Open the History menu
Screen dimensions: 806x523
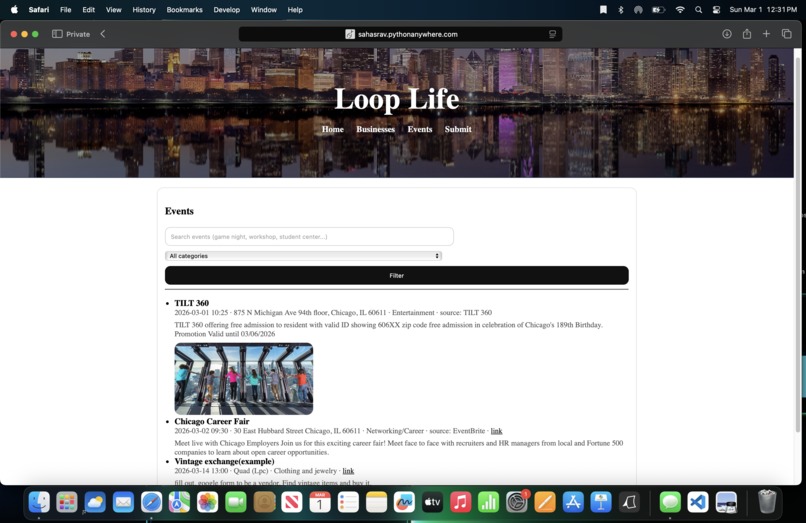click(144, 10)
